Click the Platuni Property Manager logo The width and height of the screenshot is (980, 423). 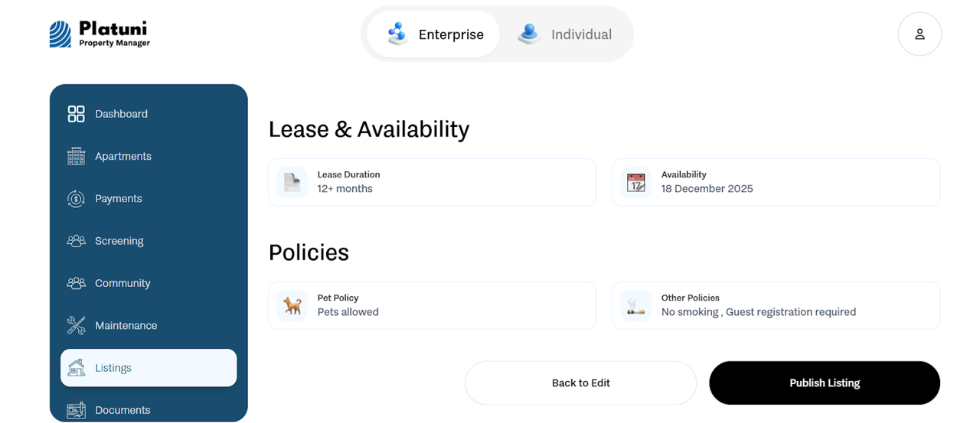100,34
